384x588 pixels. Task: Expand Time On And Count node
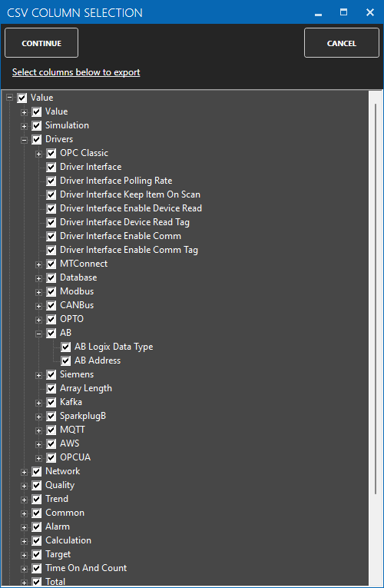24,570
